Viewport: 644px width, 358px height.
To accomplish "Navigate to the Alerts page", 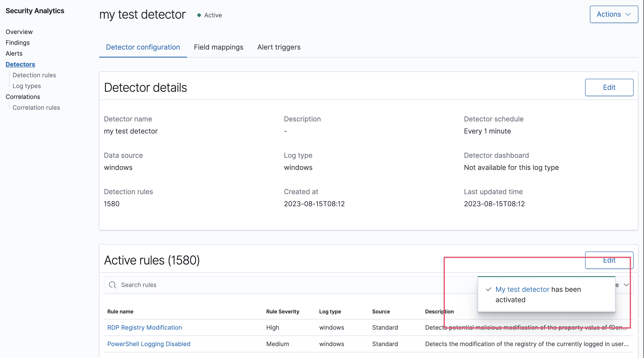I will (x=14, y=53).
